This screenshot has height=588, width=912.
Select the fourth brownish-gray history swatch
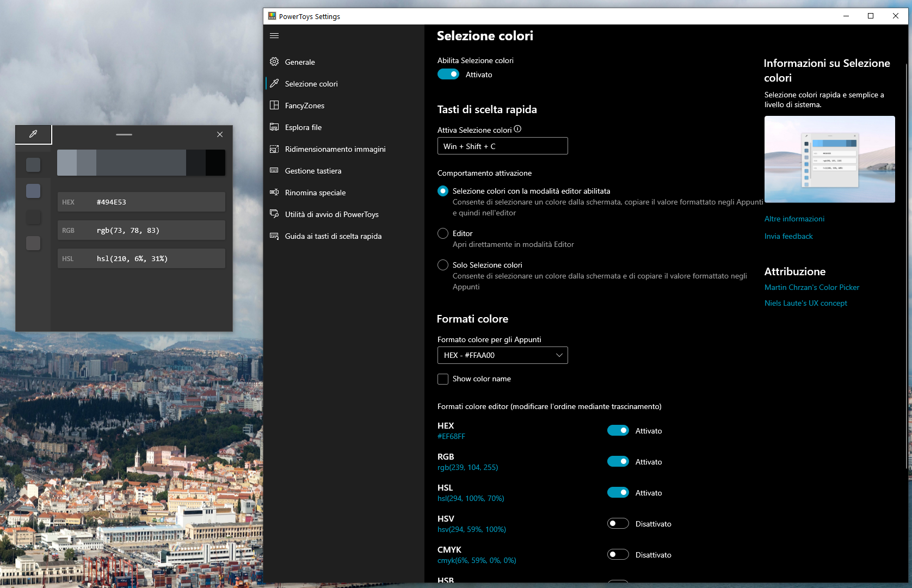[33, 243]
